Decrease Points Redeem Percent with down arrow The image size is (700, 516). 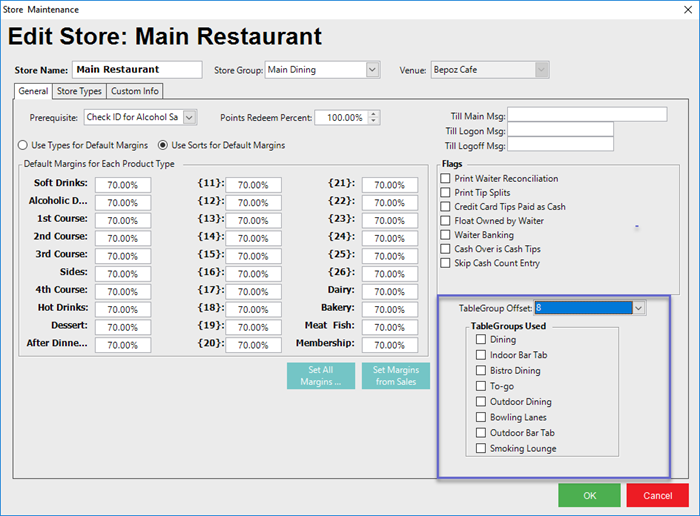coord(374,121)
